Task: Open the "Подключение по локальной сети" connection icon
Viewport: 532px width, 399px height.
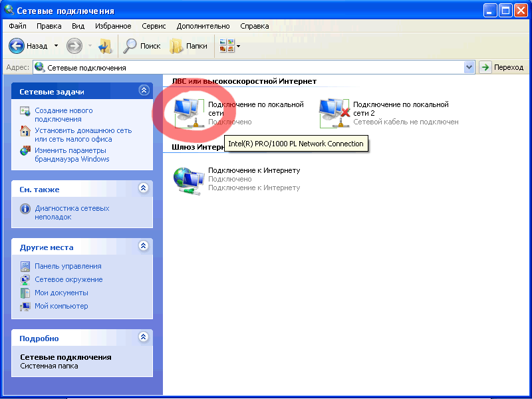Action: pos(189,112)
